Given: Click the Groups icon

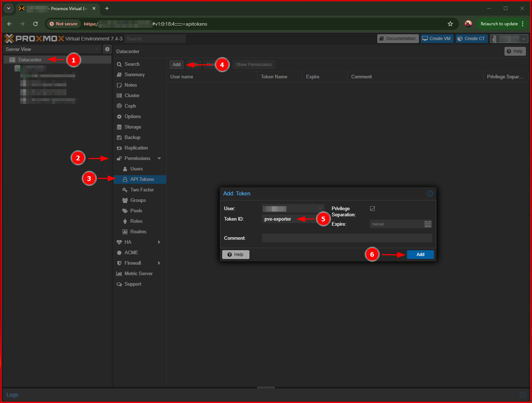Looking at the screenshot, I should 125,200.
